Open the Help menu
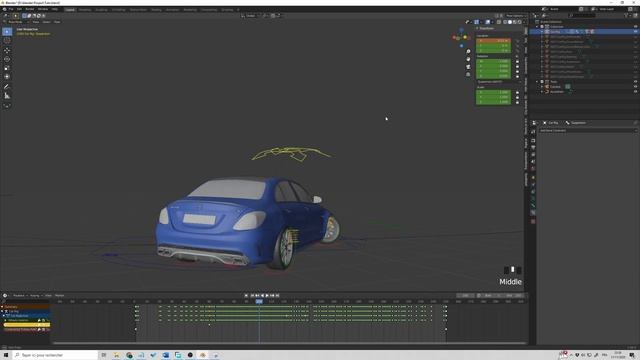The width and height of the screenshot is (640, 360). (54, 9)
